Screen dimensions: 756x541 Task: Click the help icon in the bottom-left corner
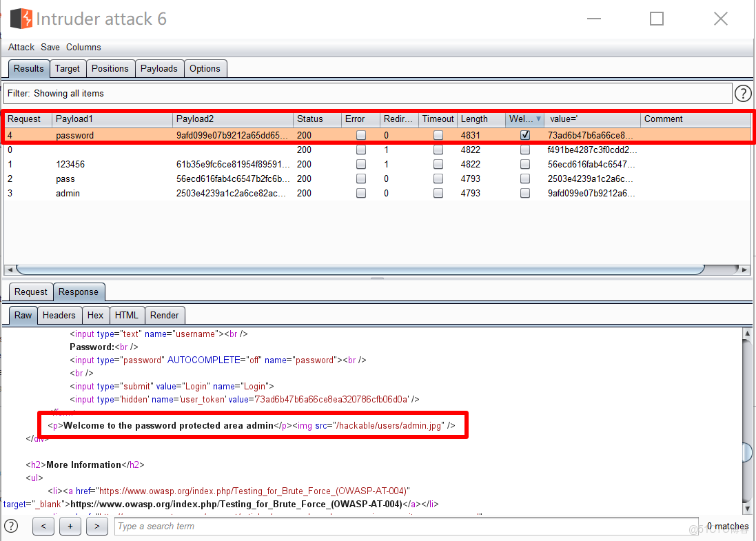tap(11, 526)
